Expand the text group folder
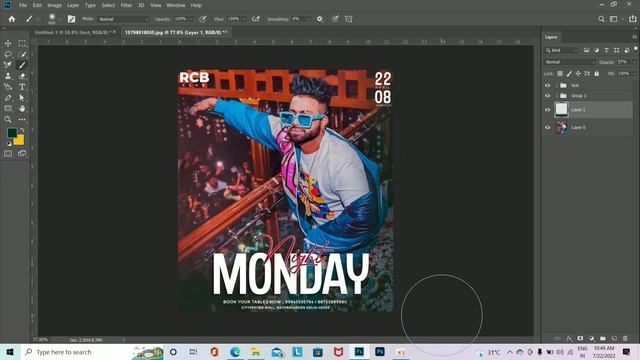This screenshot has height=360, width=640. [x=557, y=85]
